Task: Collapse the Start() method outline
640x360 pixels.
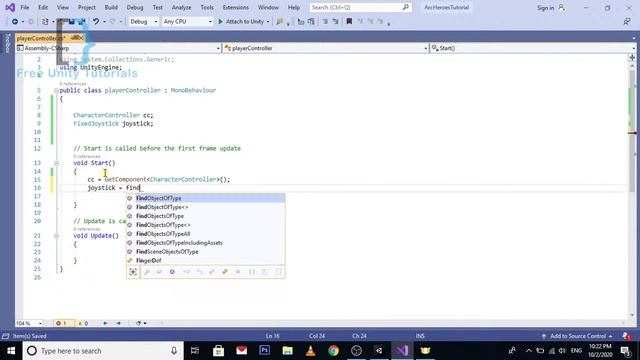Action: coord(56,163)
